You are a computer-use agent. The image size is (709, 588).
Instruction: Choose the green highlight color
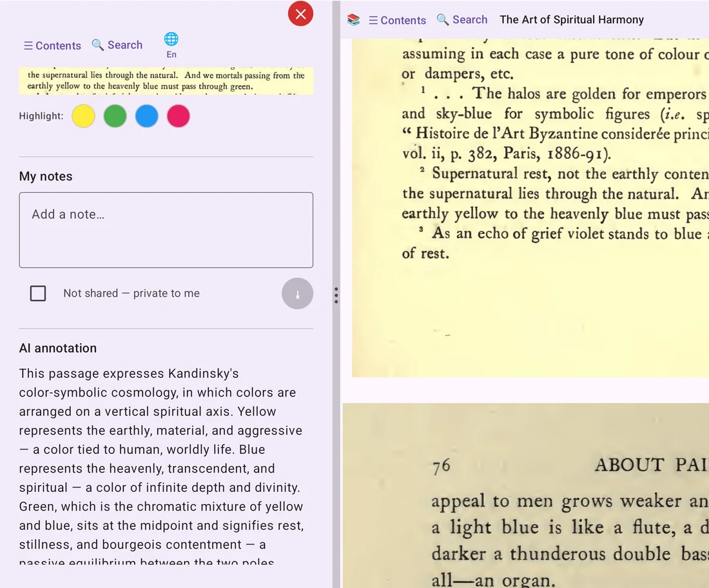tap(115, 116)
